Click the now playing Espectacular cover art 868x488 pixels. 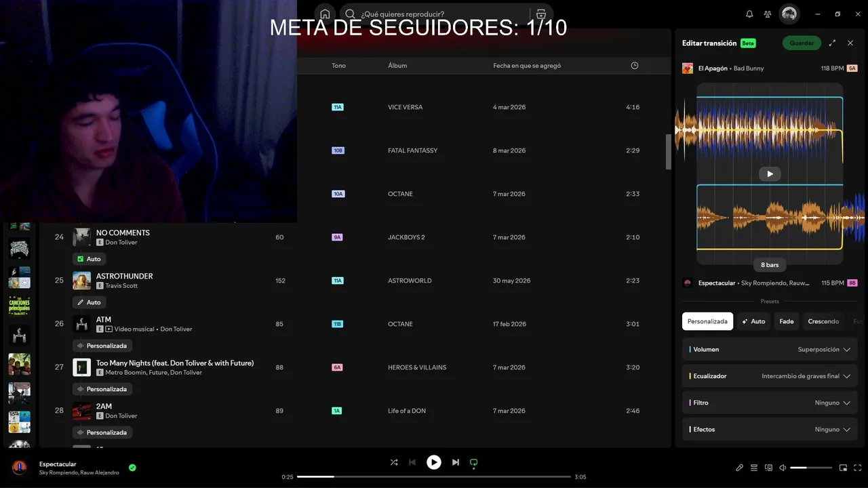coord(20,468)
